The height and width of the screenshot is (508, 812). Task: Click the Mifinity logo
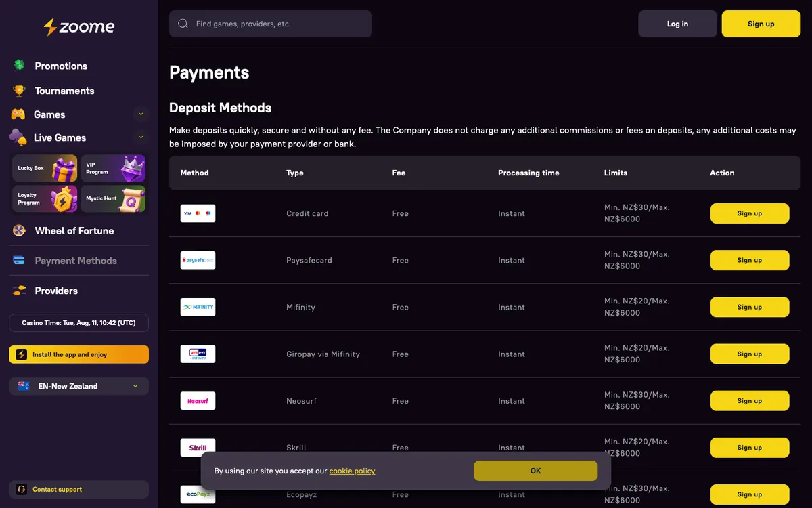click(x=198, y=307)
